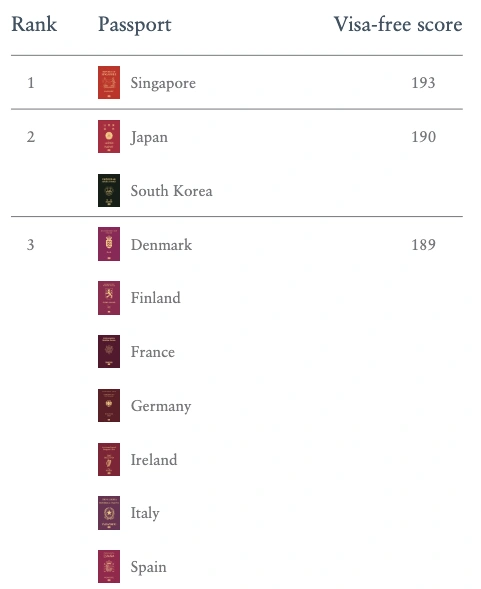
Task: Select the South Korea passport thumbnail
Action: (109, 190)
